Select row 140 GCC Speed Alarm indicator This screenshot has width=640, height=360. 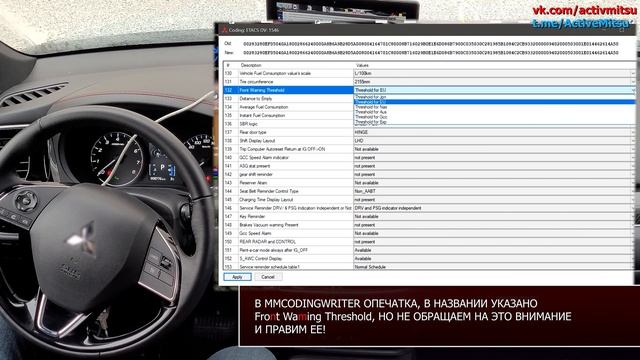click(288, 158)
